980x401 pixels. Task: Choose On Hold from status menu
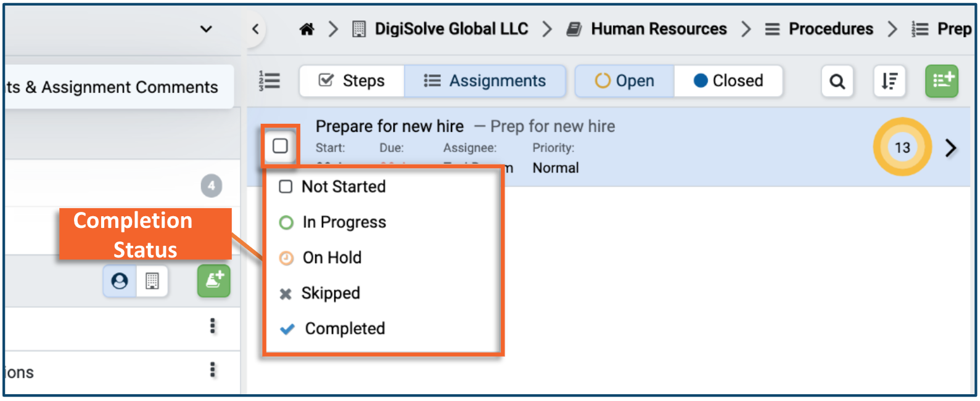331,257
